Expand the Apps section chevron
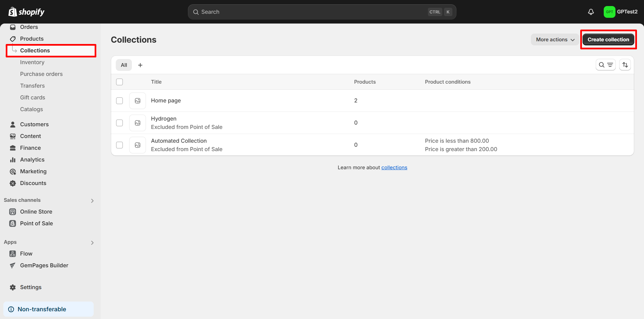Viewport: 644px width, 319px height. [92, 243]
